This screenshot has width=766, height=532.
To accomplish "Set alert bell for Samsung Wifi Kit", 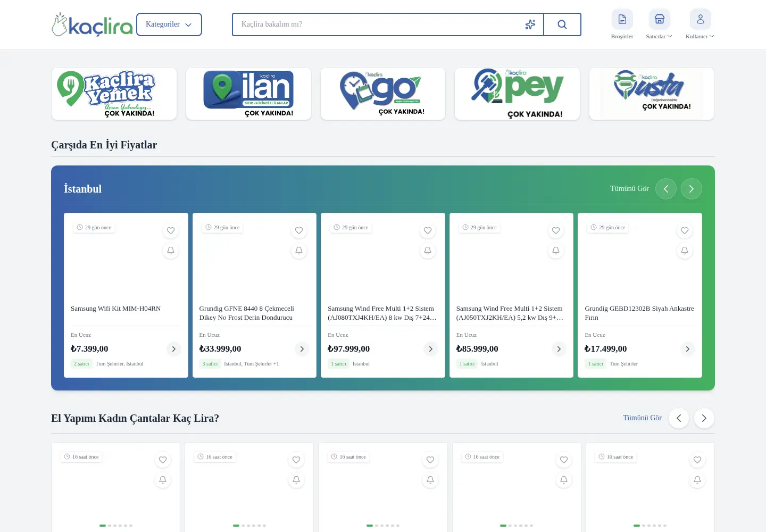I will pos(171,251).
